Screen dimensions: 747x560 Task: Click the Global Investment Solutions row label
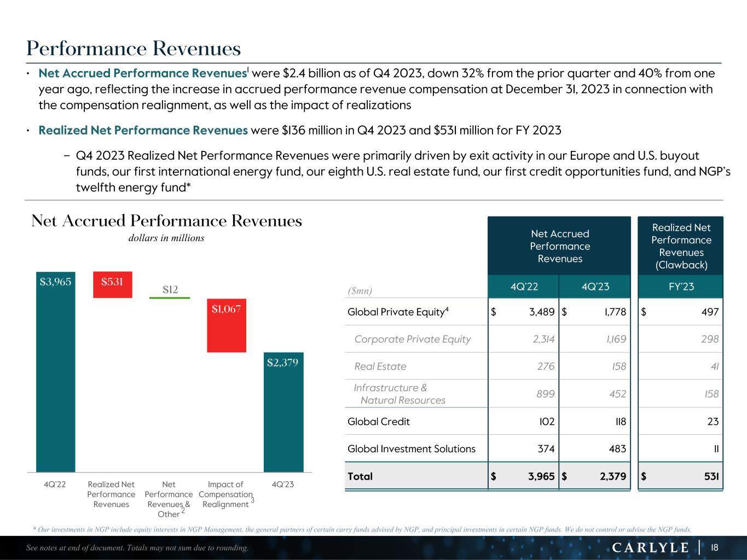(x=411, y=449)
